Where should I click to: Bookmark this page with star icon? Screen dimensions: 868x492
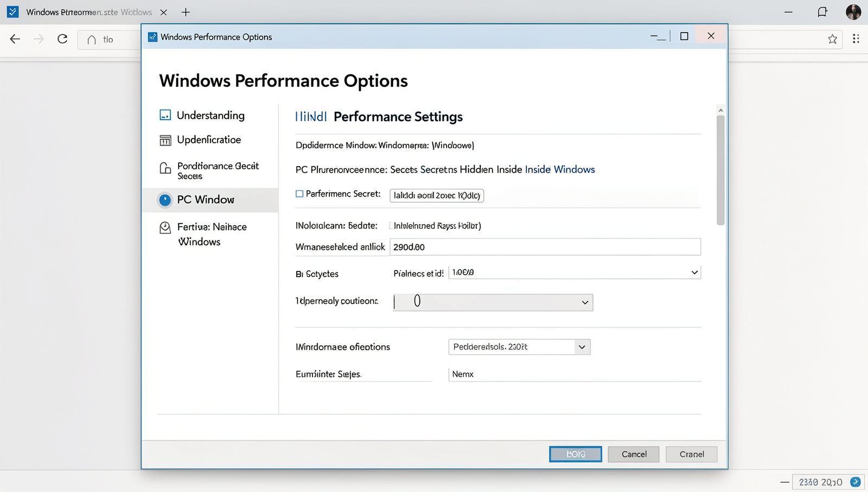click(x=832, y=39)
